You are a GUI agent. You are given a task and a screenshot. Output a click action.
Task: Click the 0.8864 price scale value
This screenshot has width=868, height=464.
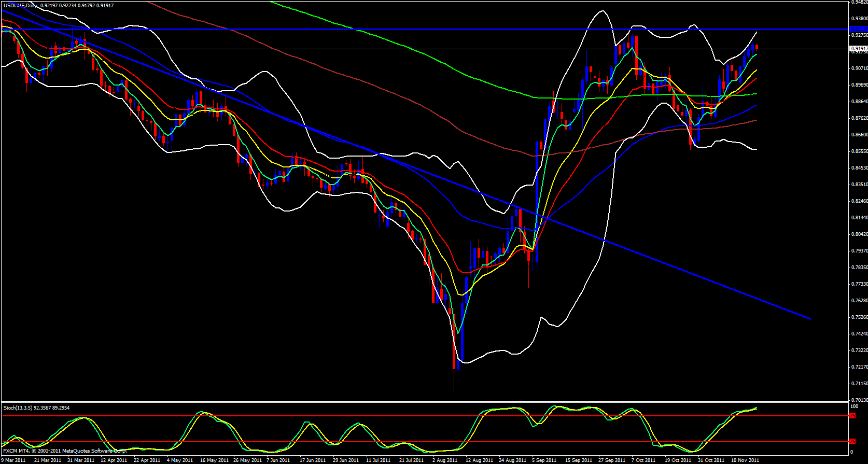[x=859, y=102]
